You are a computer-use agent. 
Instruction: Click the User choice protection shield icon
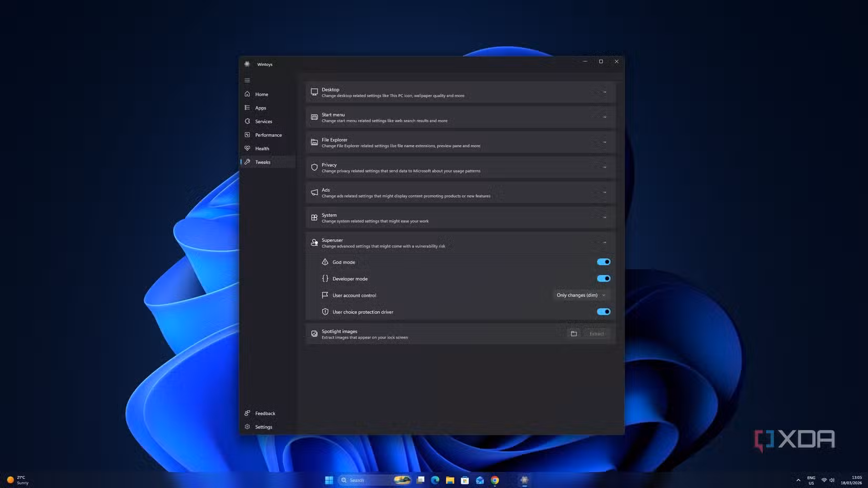click(x=325, y=312)
